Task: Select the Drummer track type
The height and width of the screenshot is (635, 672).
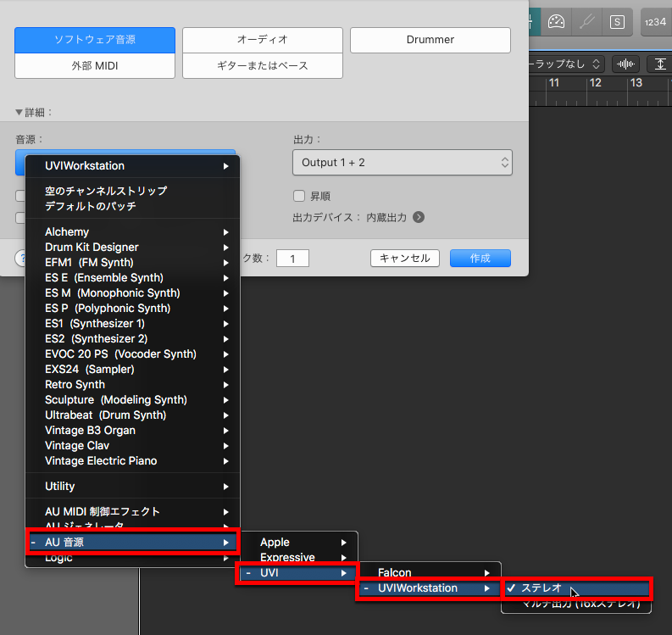Action: (430, 40)
